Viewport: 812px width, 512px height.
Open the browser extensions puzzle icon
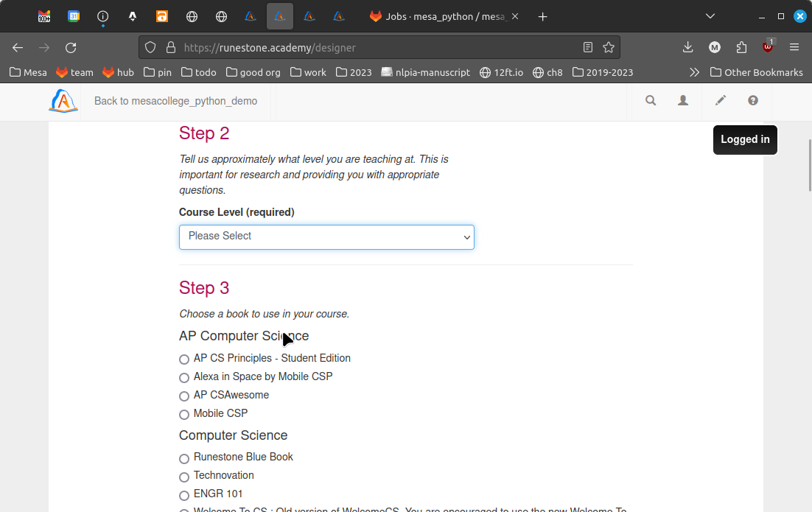(x=741, y=48)
